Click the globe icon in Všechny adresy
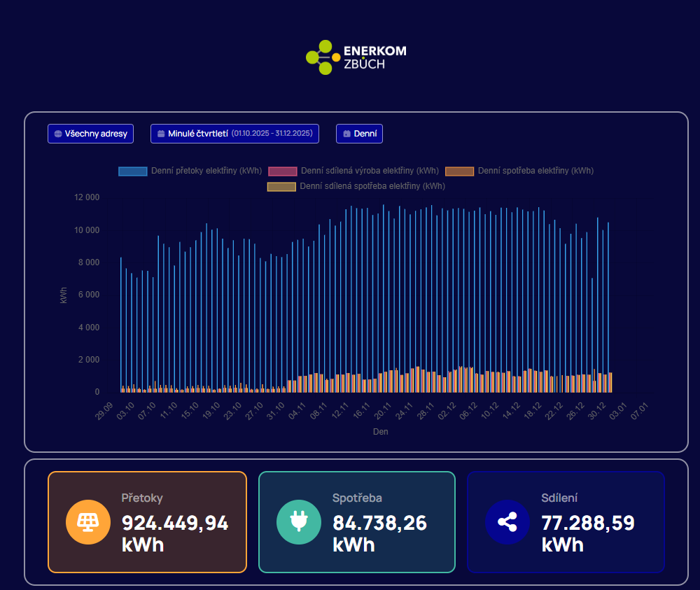The height and width of the screenshot is (590, 700). 58,134
